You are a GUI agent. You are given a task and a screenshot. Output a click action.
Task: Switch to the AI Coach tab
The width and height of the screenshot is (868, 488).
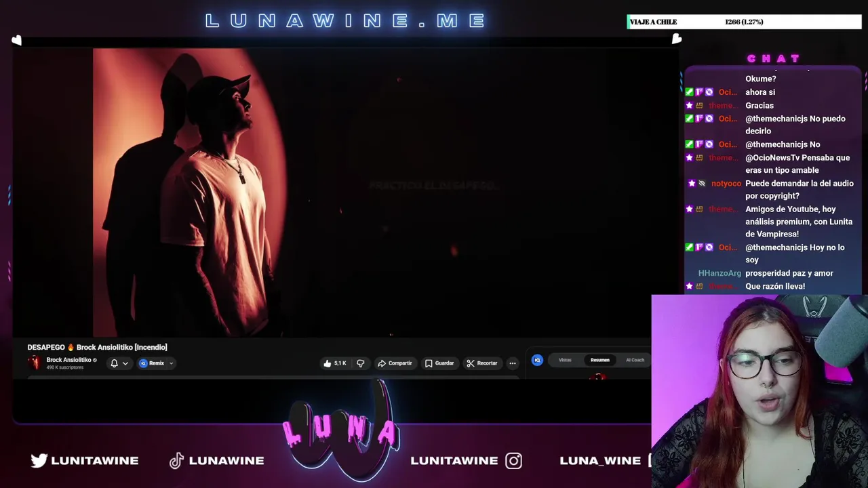pos(635,360)
